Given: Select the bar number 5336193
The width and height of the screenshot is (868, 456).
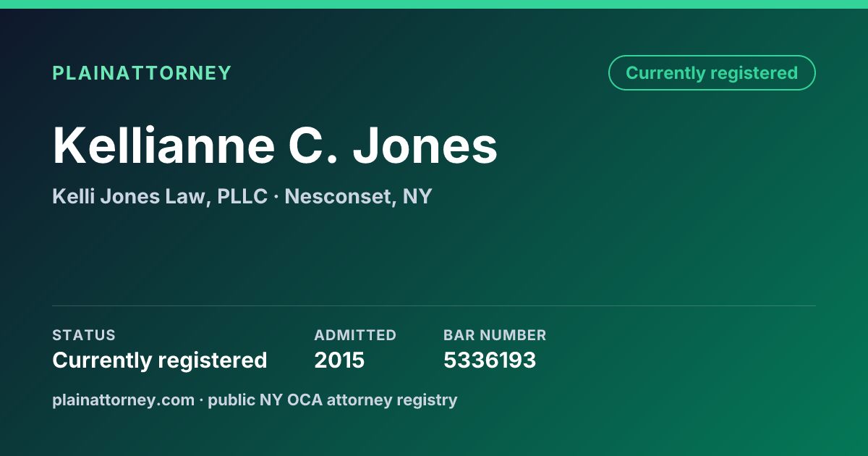Looking at the screenshot, I should (x=490, y=360).
